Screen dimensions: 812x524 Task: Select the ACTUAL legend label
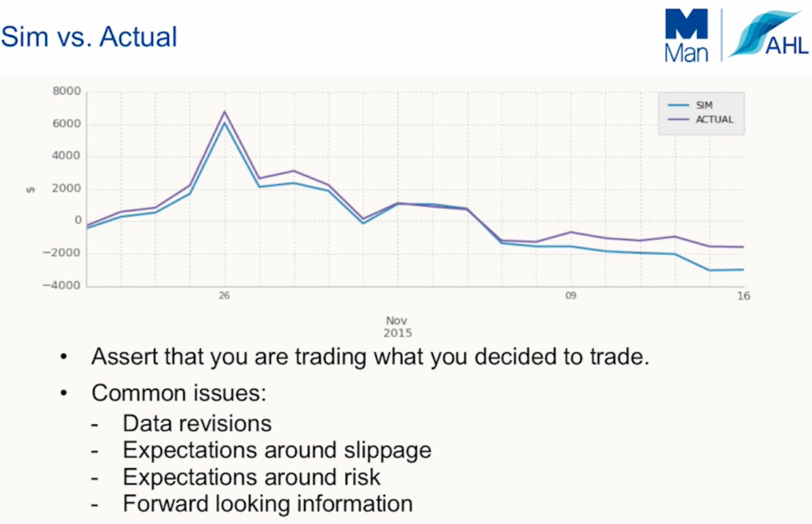pos(714,120)
